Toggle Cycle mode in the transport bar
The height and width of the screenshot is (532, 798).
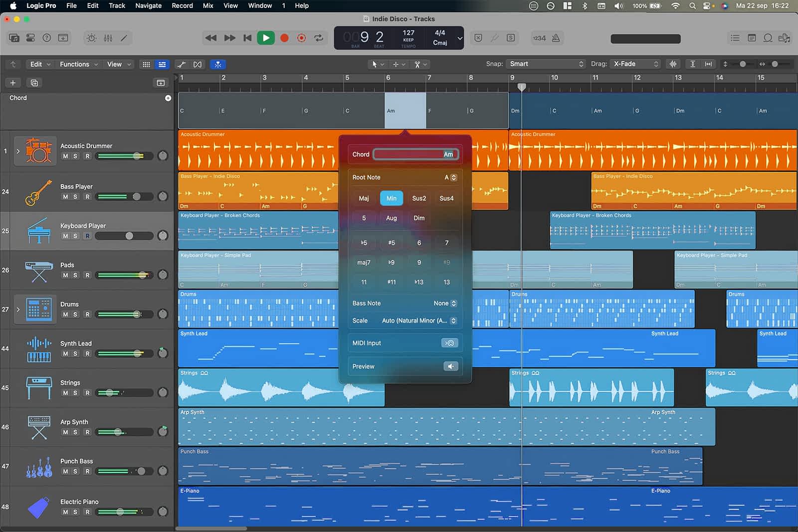(x=318, y=38)
